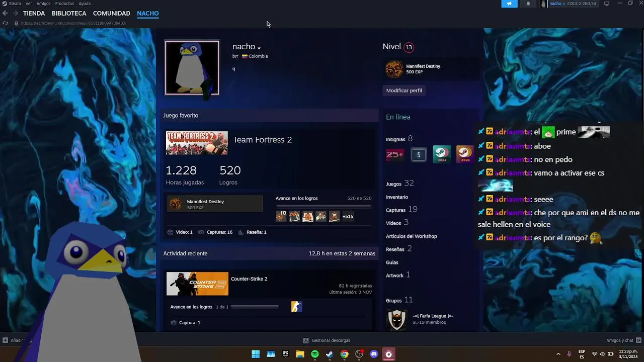Click the TF2 achievement progress bar
644x362 pixels.
(324, 206)
